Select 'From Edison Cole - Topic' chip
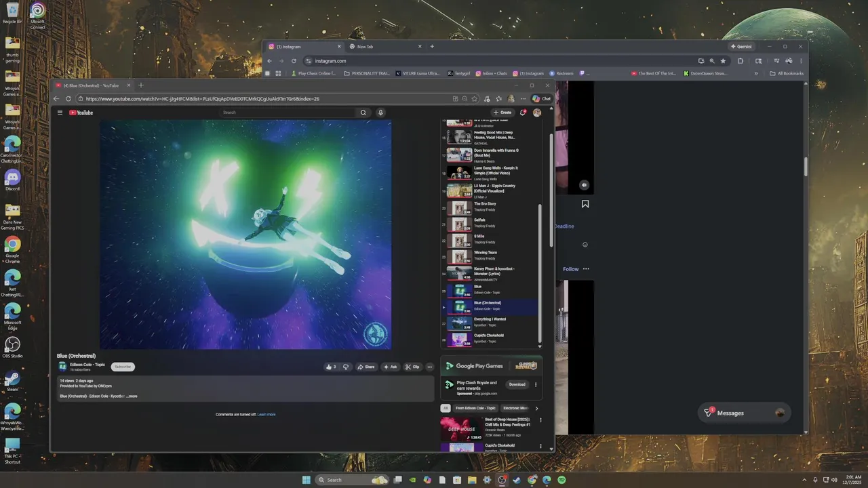This screenshot has height=488, width=868. pos(475,408)
